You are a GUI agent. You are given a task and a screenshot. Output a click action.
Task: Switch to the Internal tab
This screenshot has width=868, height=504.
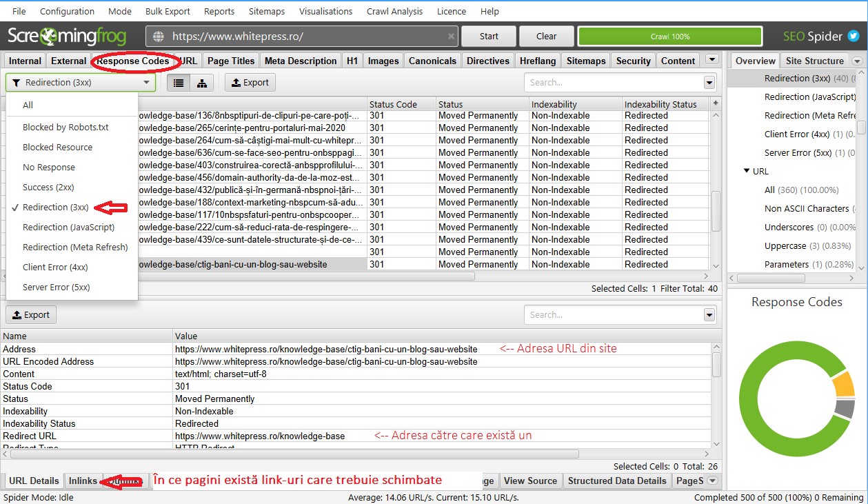click(25, 61)
